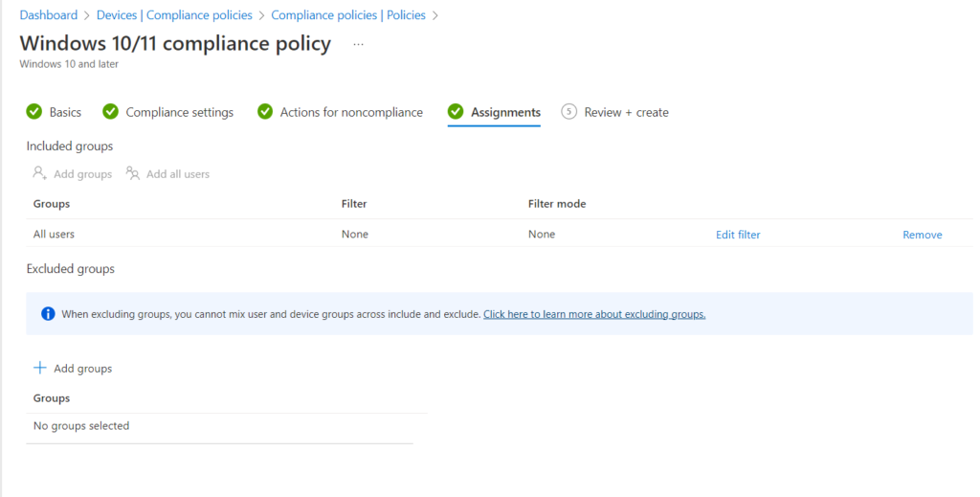Navigate to Dashboard breadcrumb
The width and height of the screenshot is (980, 497).
49,15
